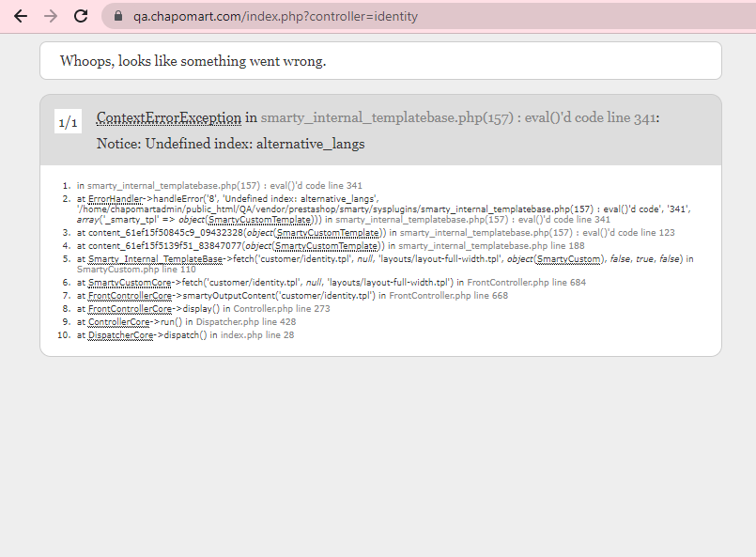Click 'Notice: Undefined index: alternative_langs' message

(230, 144)
